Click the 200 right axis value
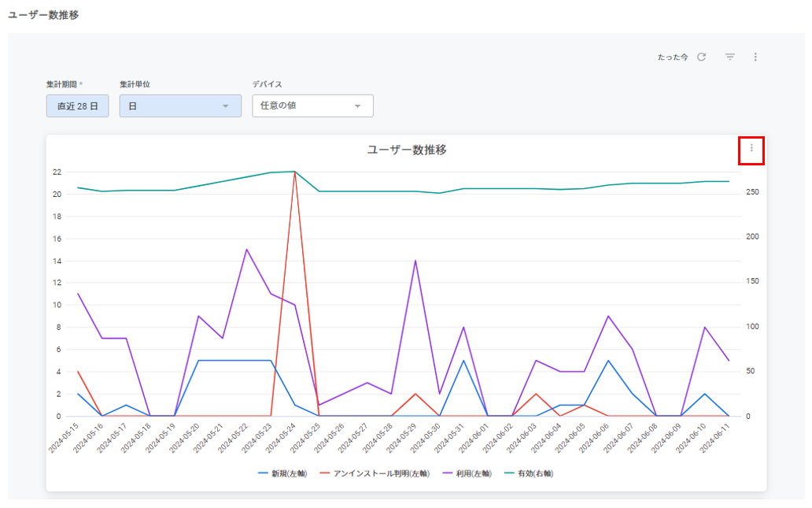The image size is (812, 508). click(x=752, y=236)
